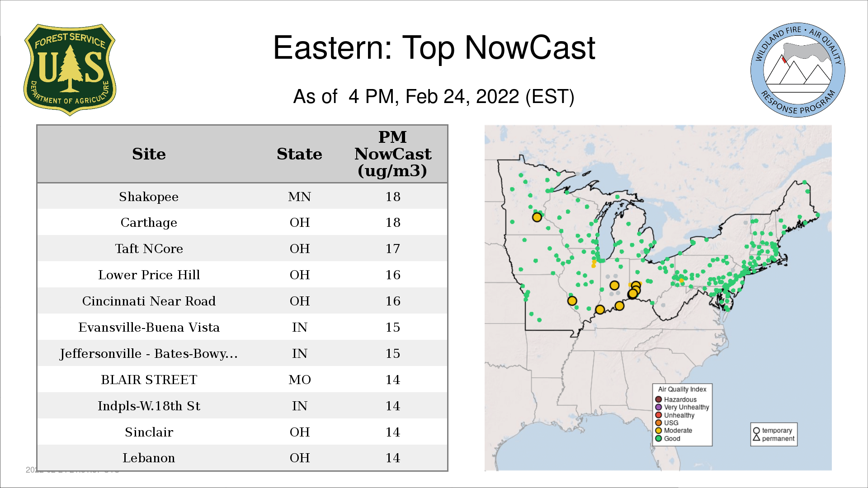Select the Lebanon row at table bottom
The width and height of the screenshot is (868, 488).
coord(242,458)
